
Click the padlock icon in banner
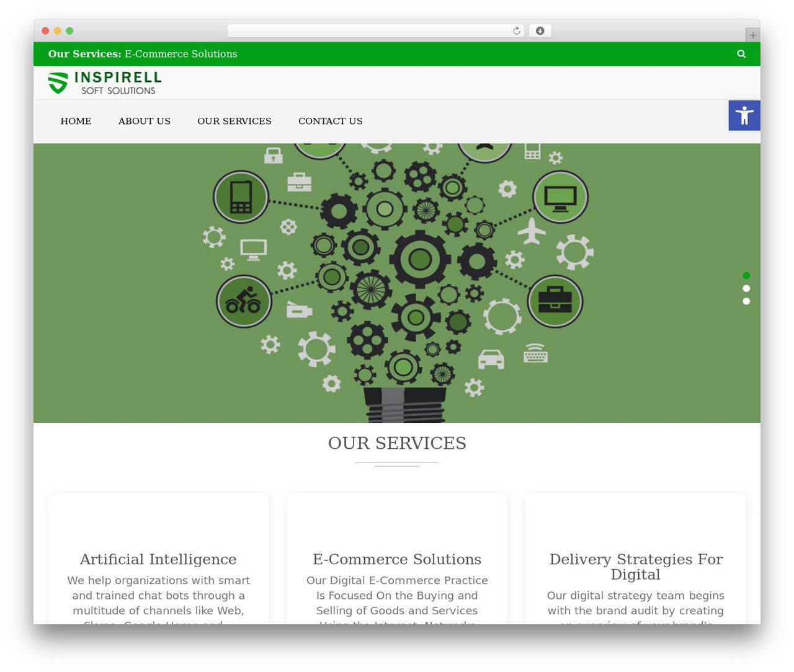click(x=274, y=155)
